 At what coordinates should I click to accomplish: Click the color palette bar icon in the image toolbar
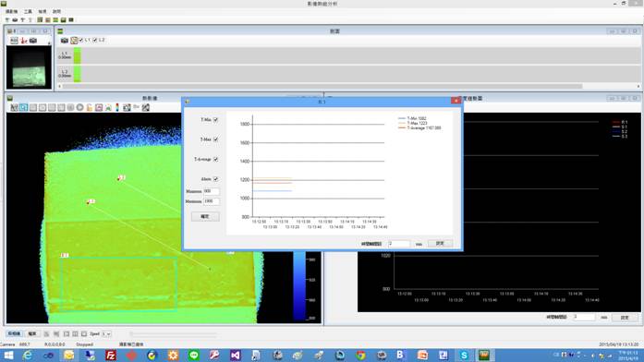(x=117, y=107)
